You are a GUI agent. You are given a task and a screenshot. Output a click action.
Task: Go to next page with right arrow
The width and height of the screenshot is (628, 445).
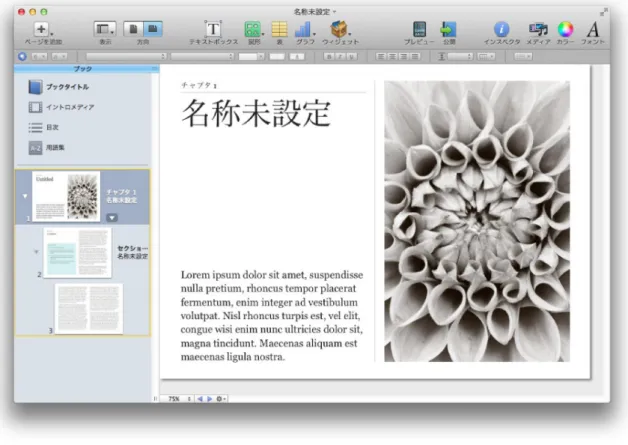[x=209, y=399]
